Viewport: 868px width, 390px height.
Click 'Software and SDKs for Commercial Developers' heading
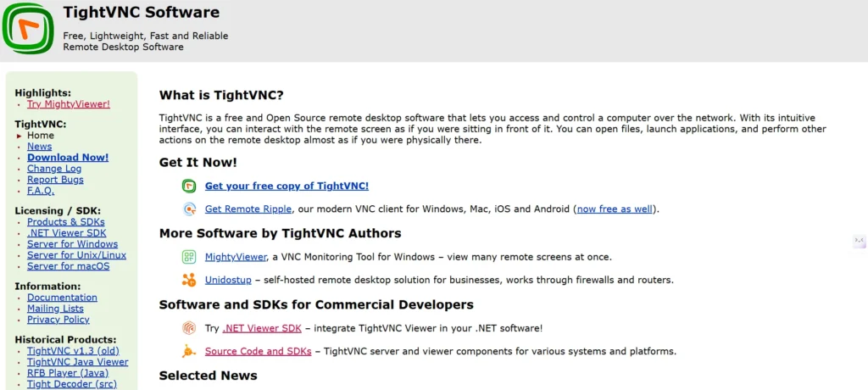(317, 304)
